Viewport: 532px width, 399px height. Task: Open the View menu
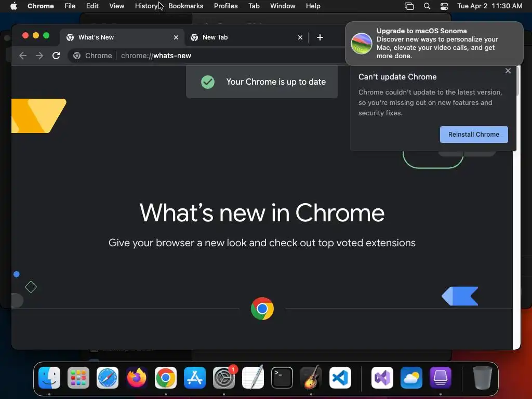point(116,6)
